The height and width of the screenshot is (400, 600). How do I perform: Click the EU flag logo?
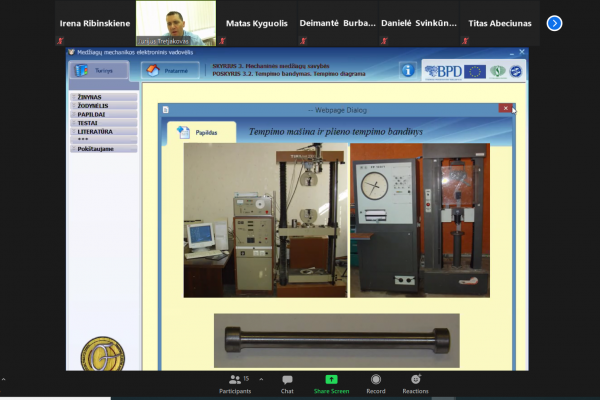(x=475, y=72)
